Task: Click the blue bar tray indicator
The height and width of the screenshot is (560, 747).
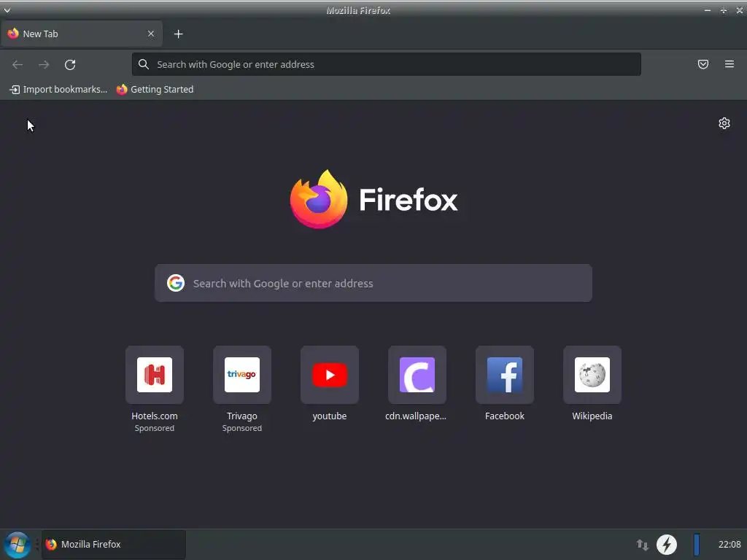Action: (x=697, y=544)
